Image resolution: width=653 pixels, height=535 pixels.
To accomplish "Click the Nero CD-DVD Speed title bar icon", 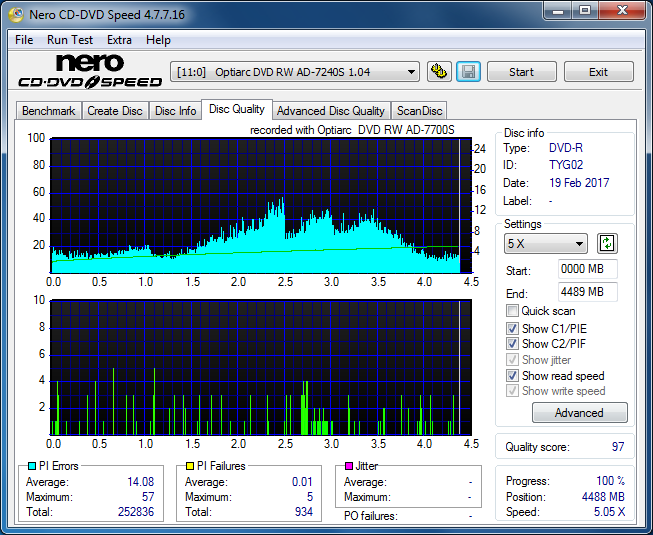I will (16, 15).
